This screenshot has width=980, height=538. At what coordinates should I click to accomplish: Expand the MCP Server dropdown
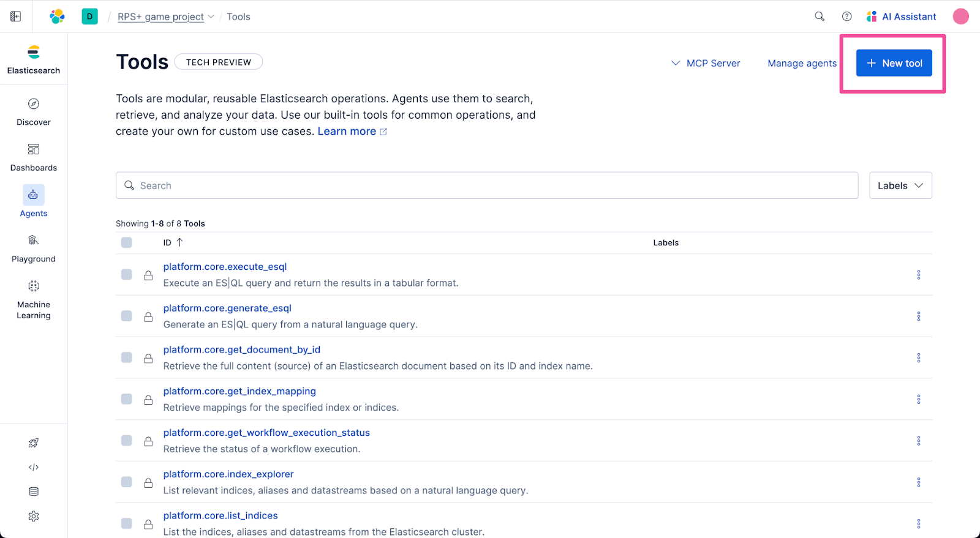coord(706,63)
